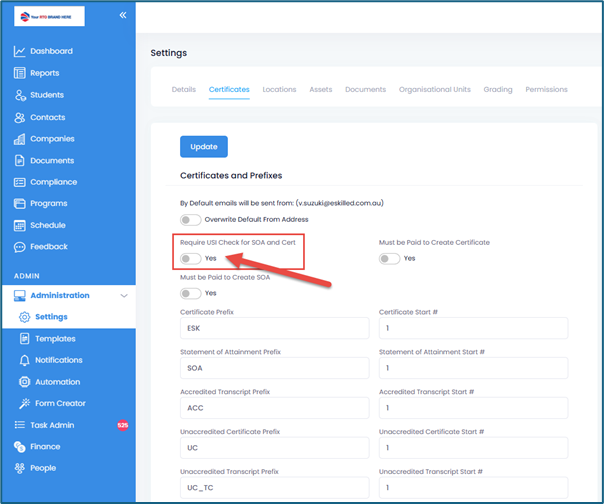604x504 pixels.
Task: Open Task Admin in the sidebar
Action: tap(52, 425)
